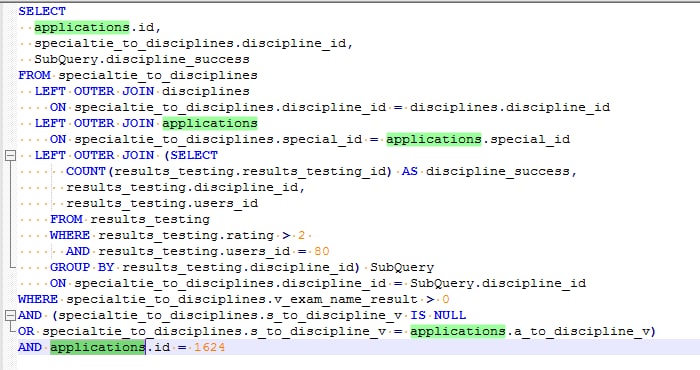The image size is (700, 370).
Task: Click SubQuery.discipline_id in the last ON clause
Action: (x=497, y=283)
